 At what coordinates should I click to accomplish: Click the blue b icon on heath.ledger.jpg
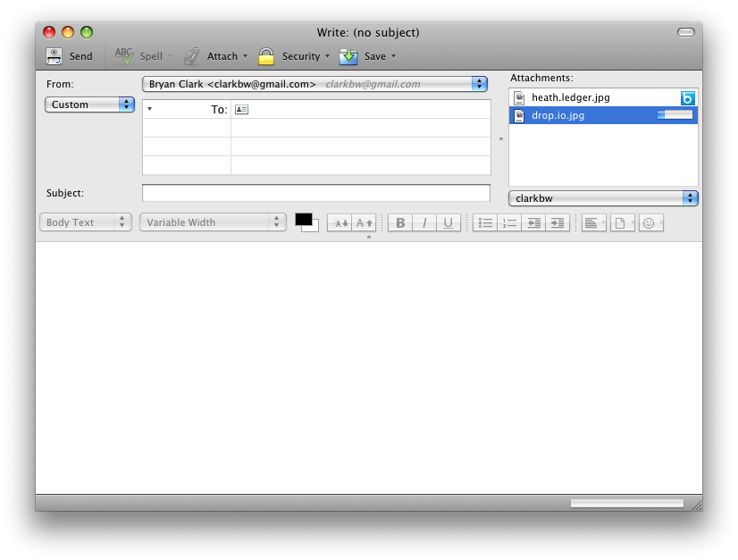(x=688, y=98)
